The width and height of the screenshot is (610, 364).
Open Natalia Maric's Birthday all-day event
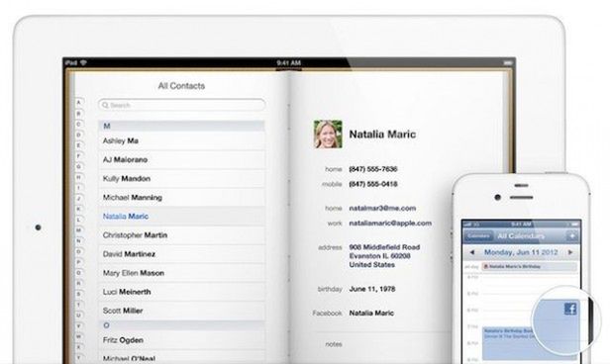click(530, 266)
